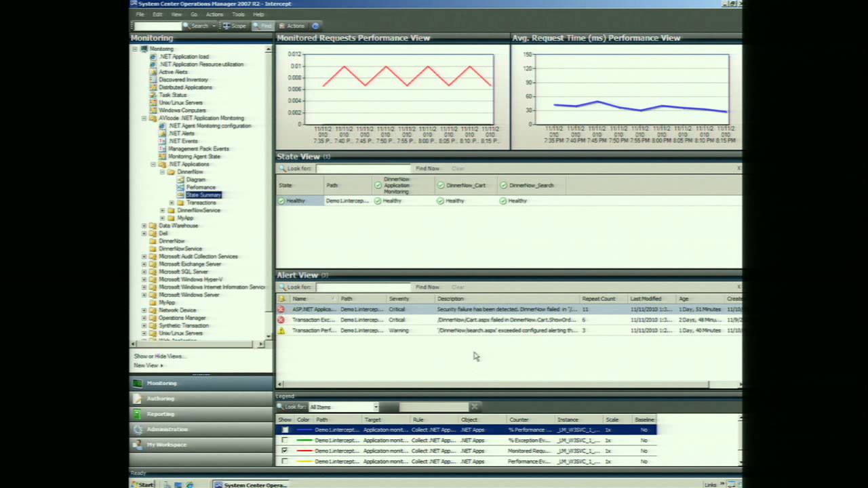Screen dimensions: 868x488
Task: Click the Alert View Look for input field
Action: [363, 287]
